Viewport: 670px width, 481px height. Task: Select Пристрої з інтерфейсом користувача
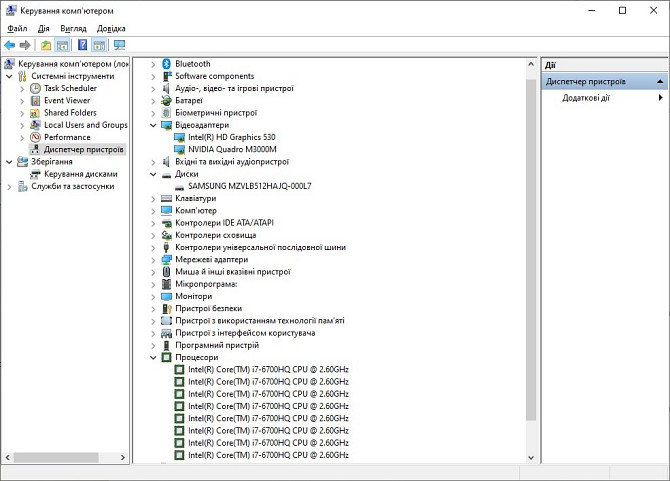[245, 333]
